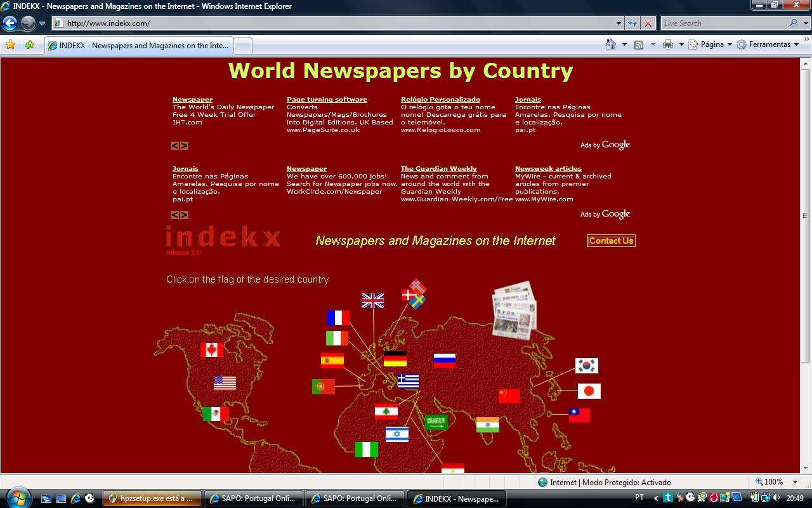The image size is (812, 508).
Task: Click the Ads by Google label above the indekx logo
Action: pos(605,215)
